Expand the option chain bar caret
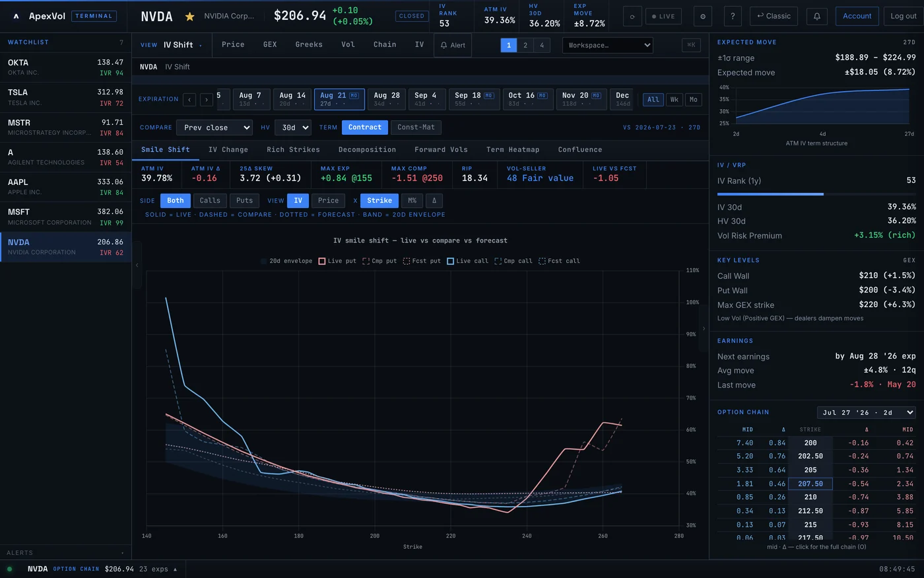The height and width of the screenshot is (578, 924). [x=175, y=569]
